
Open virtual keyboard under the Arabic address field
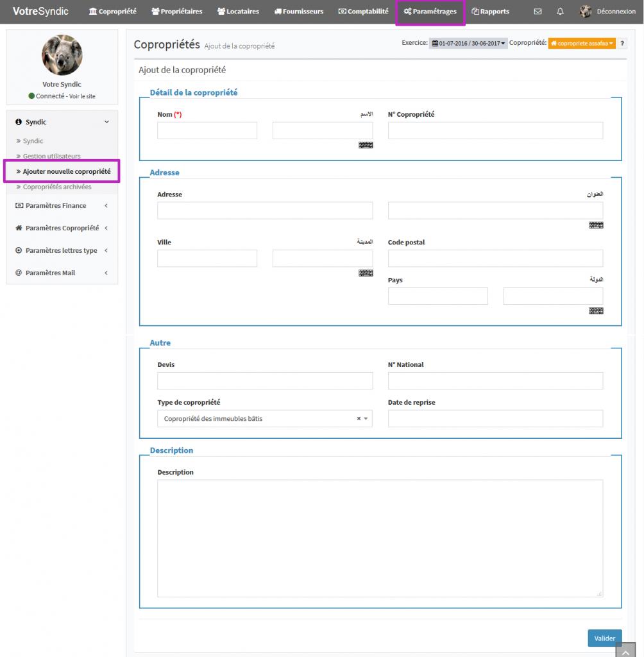pos(596,225)
